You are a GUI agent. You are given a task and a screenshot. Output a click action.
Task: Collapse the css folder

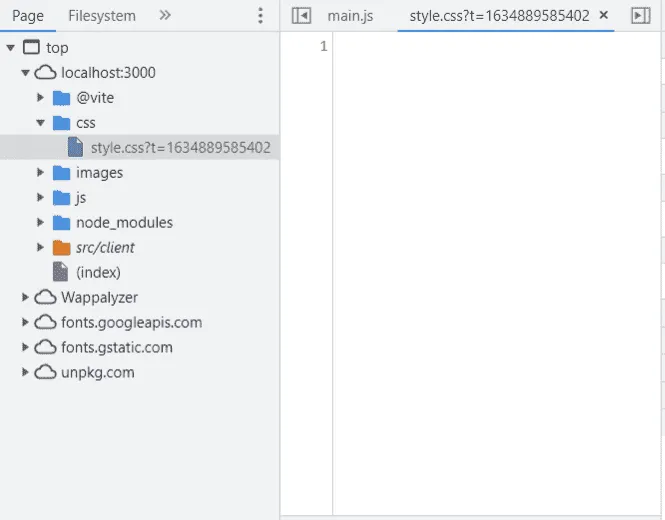(x=40, y=123)
